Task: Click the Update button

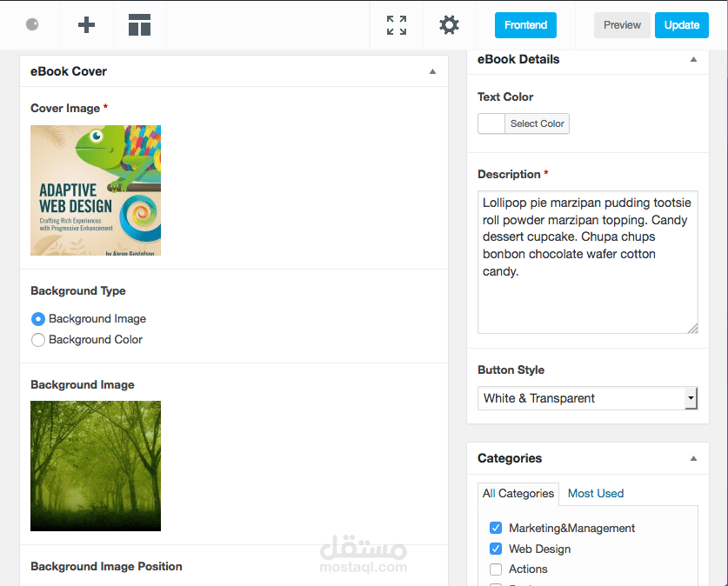Action: coord(682,25)
